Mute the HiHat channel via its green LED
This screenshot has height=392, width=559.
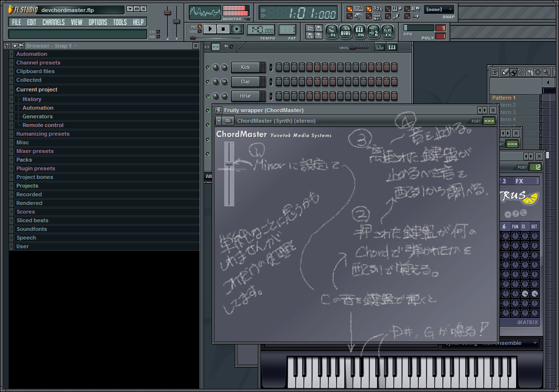tap(208, 96)
